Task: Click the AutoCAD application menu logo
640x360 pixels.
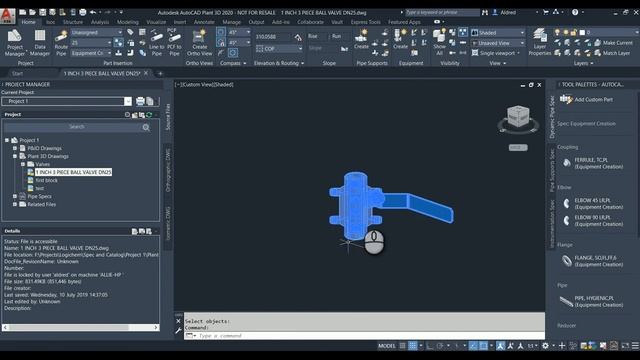Action: tap(7, 15)
